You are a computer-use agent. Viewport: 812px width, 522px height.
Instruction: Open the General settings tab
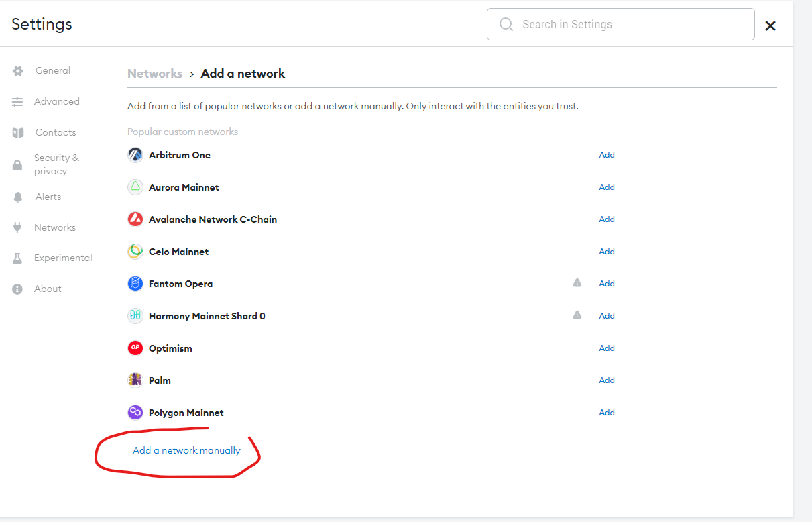53,71
